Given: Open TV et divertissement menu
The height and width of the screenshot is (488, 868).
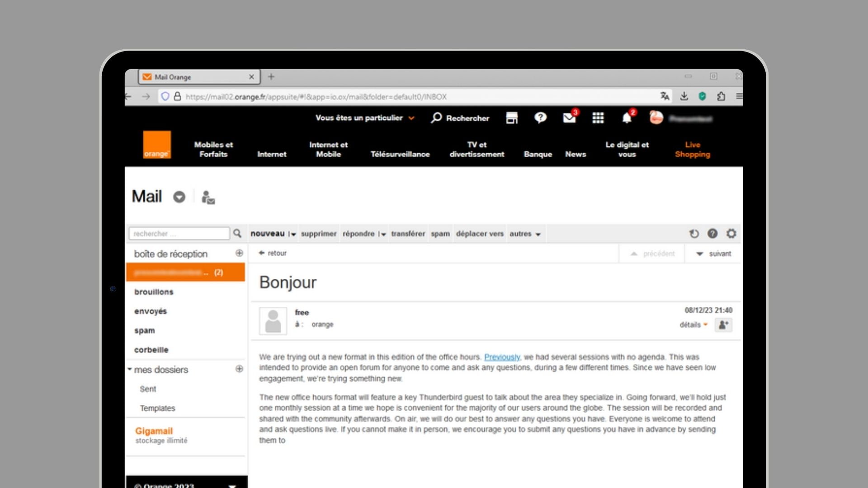Looking at the screenshot, I should pos(477,150).
